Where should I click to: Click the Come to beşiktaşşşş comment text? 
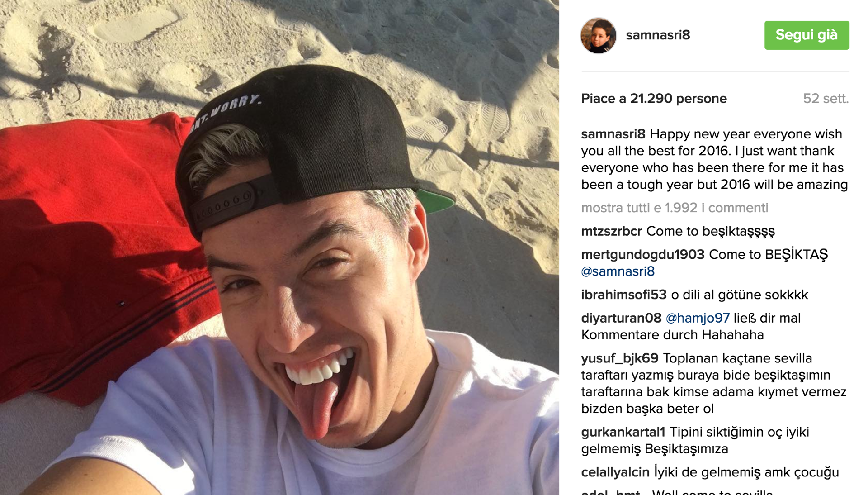click(710, 231)
